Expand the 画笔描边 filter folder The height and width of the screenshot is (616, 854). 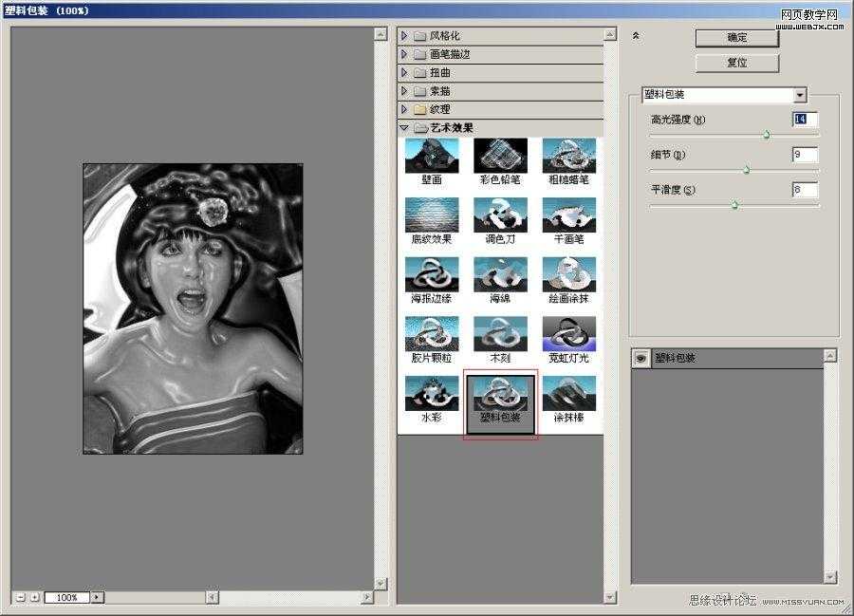[x=404, y=54]
